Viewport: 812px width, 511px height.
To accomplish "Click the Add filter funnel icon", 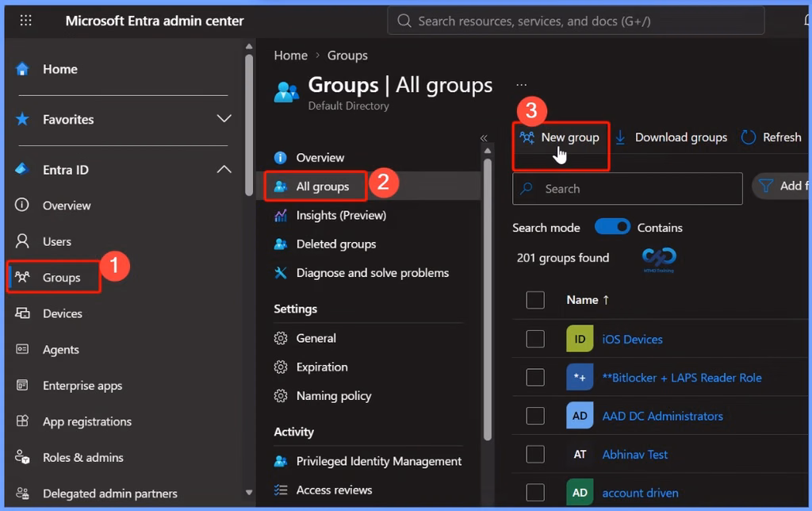I will pos(765,186).
